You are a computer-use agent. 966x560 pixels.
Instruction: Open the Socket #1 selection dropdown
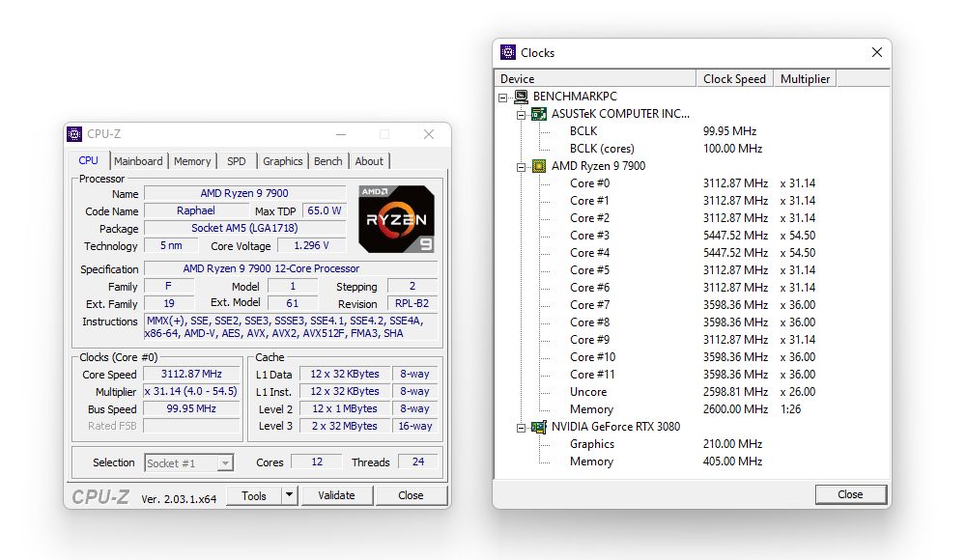(226, 462)
